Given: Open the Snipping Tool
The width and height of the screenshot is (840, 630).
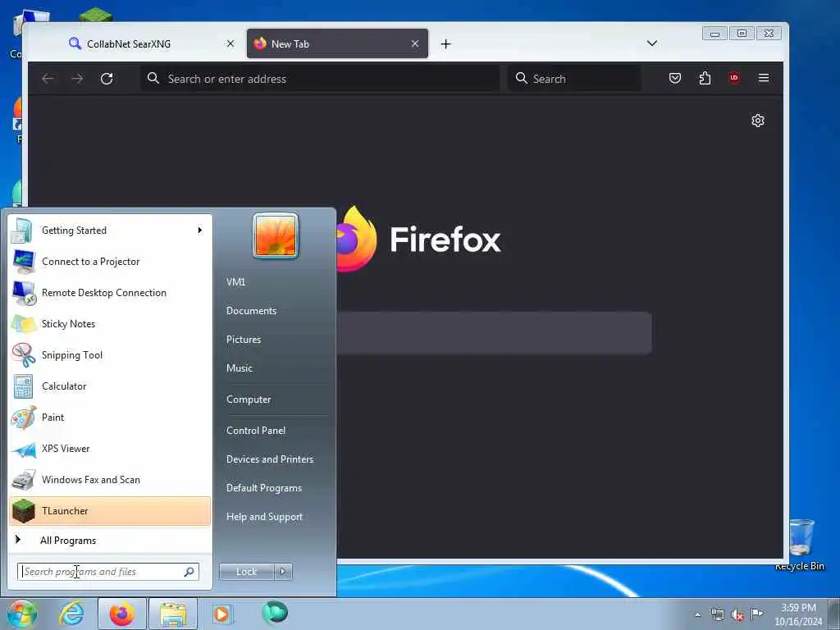Looking at the screenshot, I should (110, 354).
